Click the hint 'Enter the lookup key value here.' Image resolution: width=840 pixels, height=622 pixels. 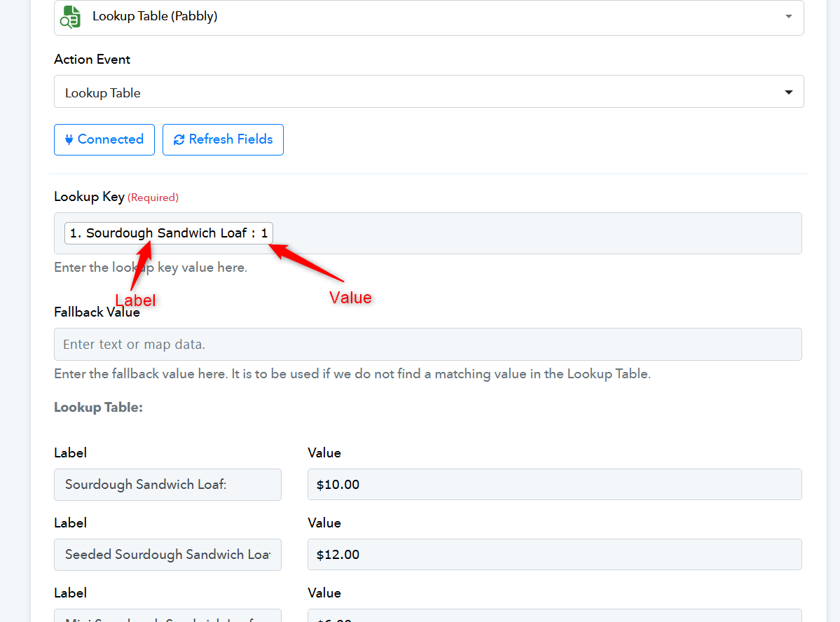[x=151, y=268]
